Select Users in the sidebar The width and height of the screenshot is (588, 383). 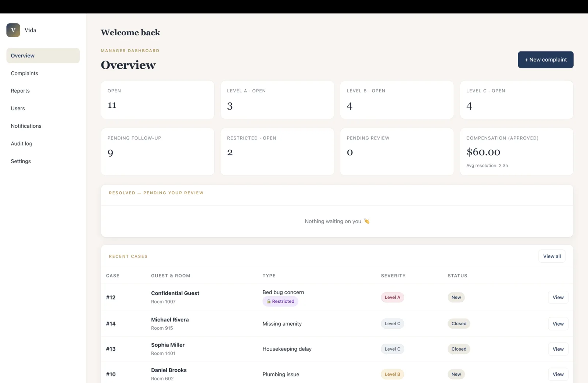[43, 109]
